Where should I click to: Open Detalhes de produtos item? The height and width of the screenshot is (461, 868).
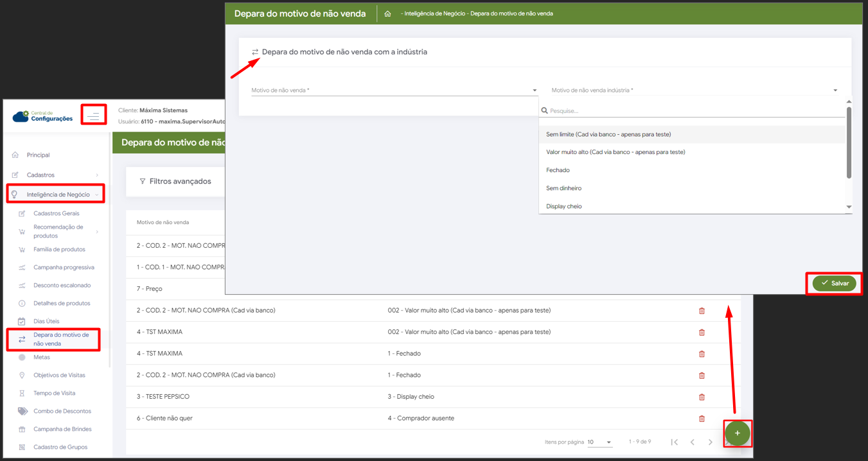tap(62, 303)
